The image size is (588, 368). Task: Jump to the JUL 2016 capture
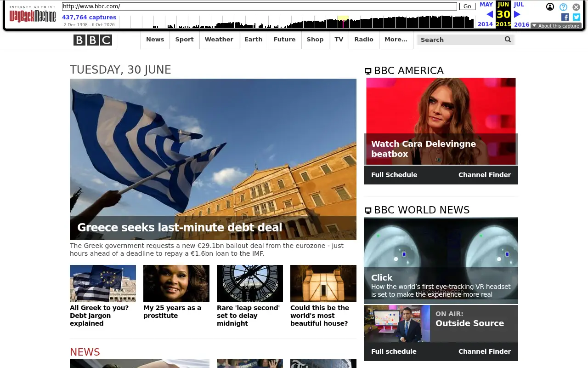pos(521,14)
